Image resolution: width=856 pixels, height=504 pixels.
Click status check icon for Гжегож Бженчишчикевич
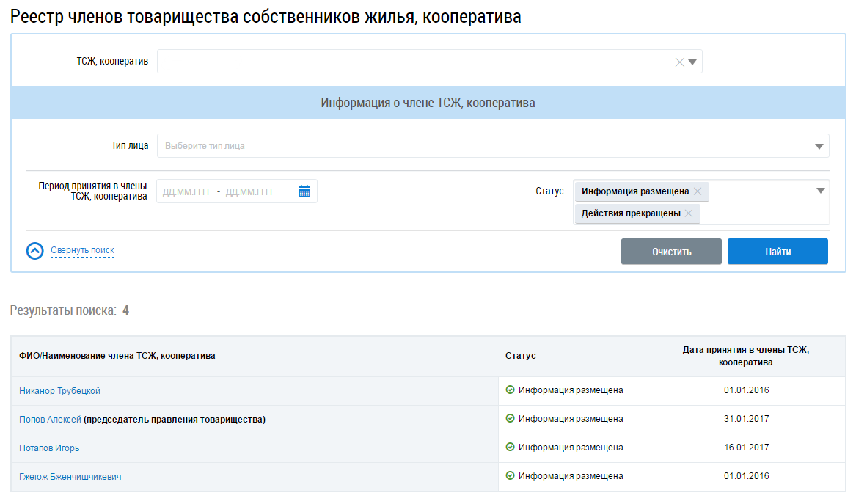(x=511, y=476)
